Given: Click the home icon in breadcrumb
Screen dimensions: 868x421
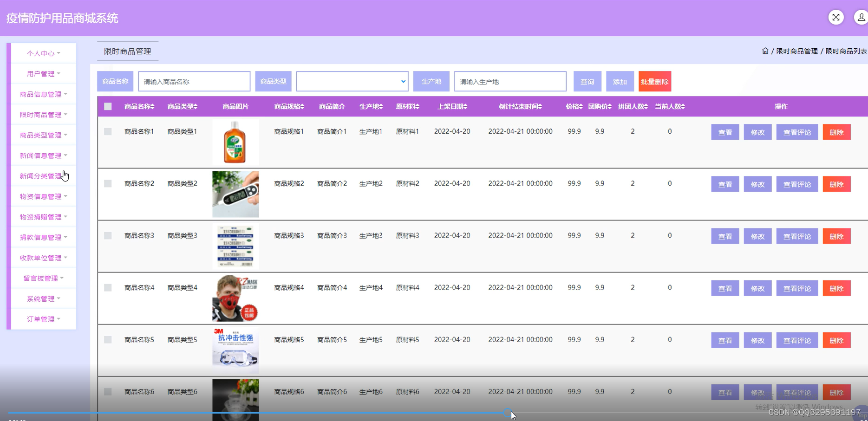Looking at the screenshot, I should click(765, 51).
